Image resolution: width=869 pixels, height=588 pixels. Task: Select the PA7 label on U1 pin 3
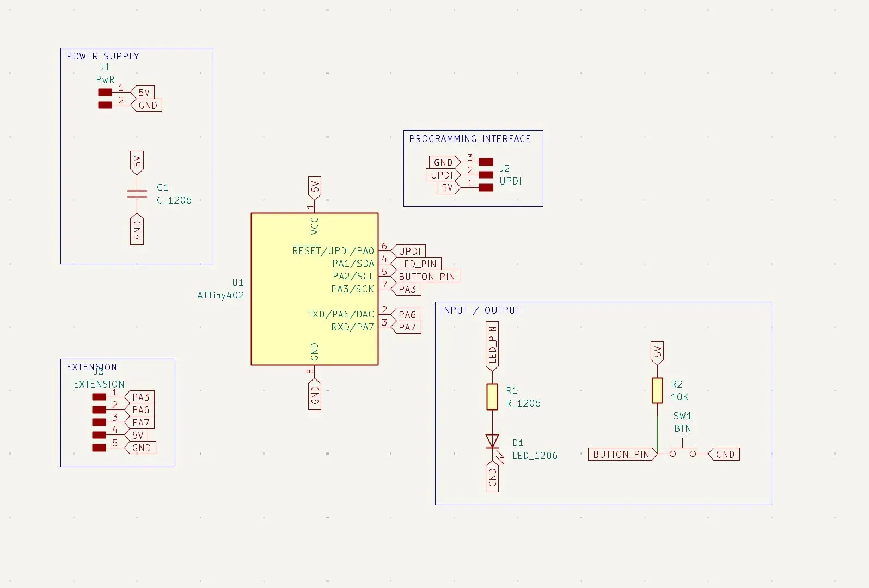tap(406, 327)
